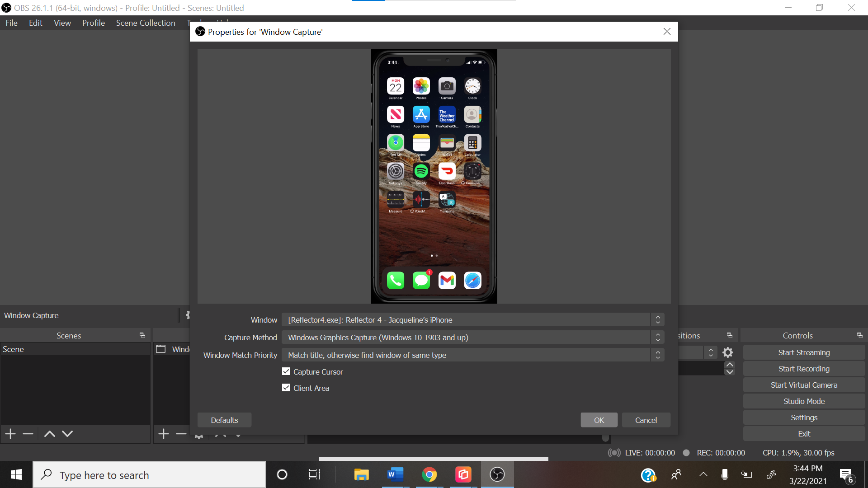Toggle the Capture Cursor checkbox

point(286,371)
